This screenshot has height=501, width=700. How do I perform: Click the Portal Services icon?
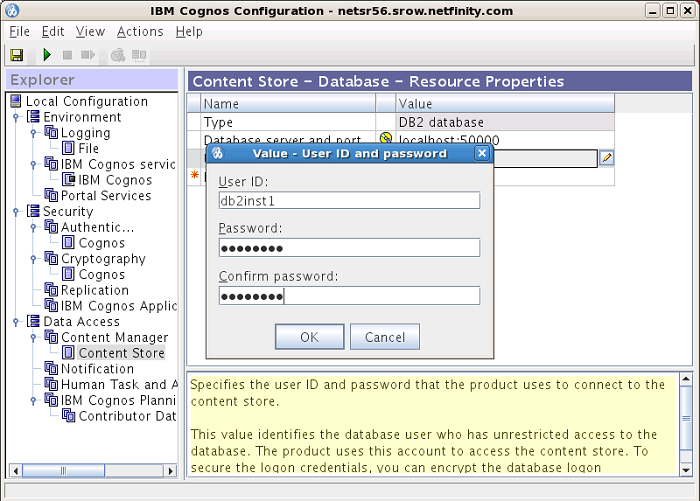[51, 195]
